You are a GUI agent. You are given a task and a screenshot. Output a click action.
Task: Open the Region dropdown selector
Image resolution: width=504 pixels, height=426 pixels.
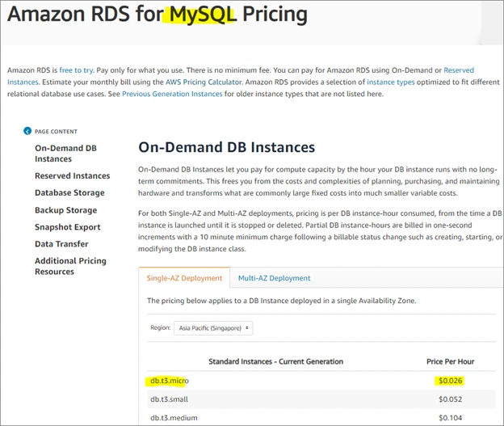(213, 328)
